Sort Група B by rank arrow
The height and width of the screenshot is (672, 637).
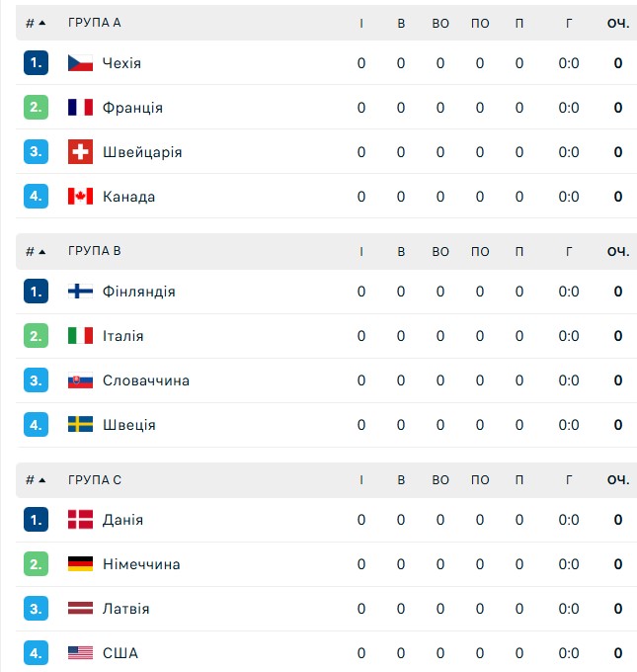[x=41, y=252]
